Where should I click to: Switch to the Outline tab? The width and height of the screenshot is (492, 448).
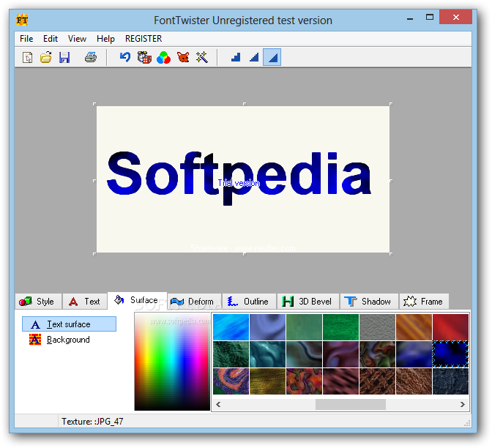coord(249,302)
